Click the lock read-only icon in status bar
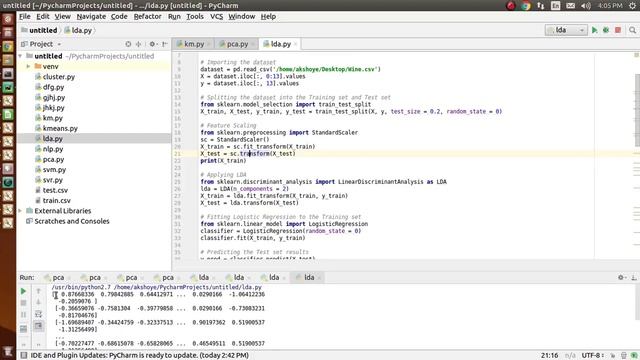Viewport: 640px width, 360px height. 613,356
